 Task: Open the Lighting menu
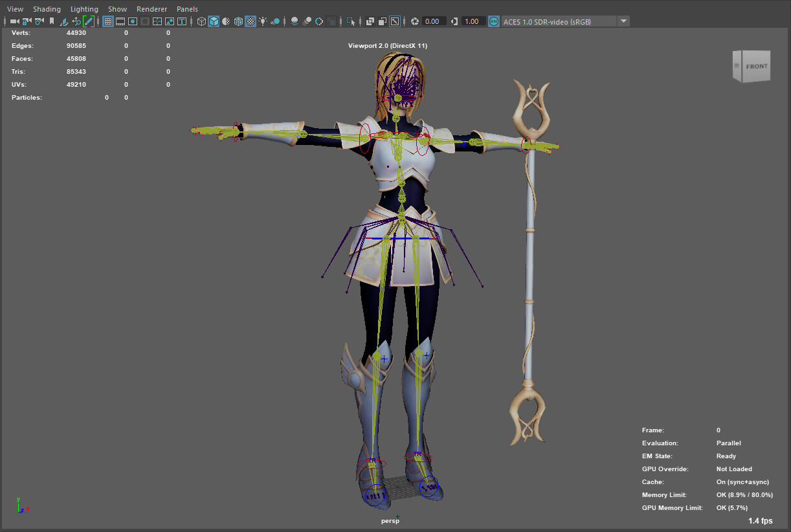(x=84, y=8)
